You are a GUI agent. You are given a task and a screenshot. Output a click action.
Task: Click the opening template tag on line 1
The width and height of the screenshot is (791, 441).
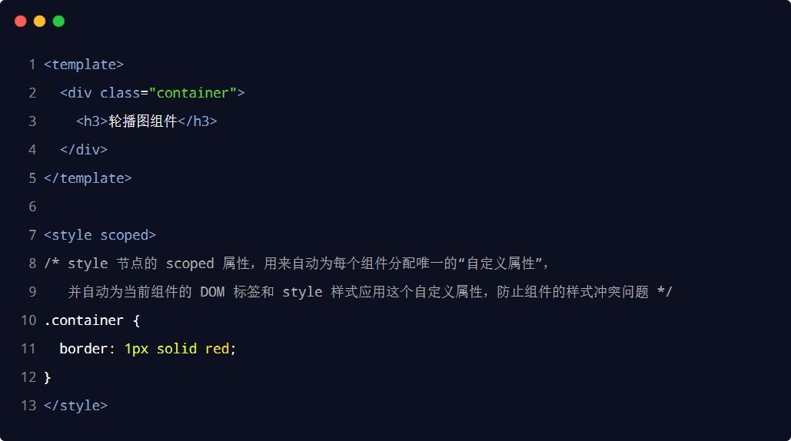[x=84, y=64]
